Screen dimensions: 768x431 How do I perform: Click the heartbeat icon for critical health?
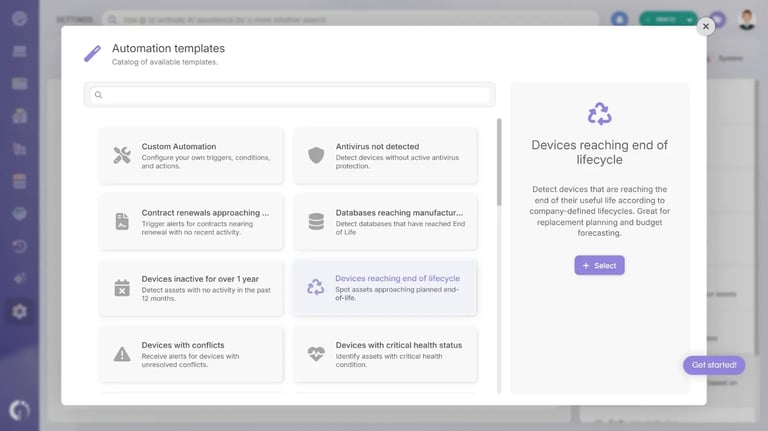pos(316,354)
